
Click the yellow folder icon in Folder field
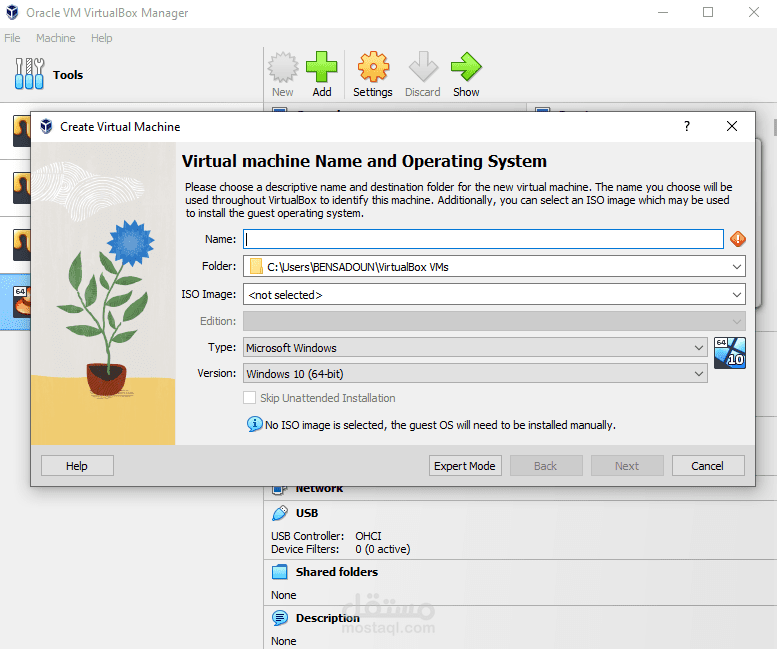[256, 267]
